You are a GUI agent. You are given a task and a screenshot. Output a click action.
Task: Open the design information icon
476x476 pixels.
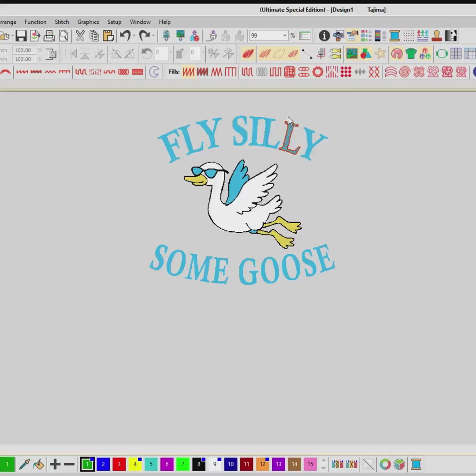324,36
